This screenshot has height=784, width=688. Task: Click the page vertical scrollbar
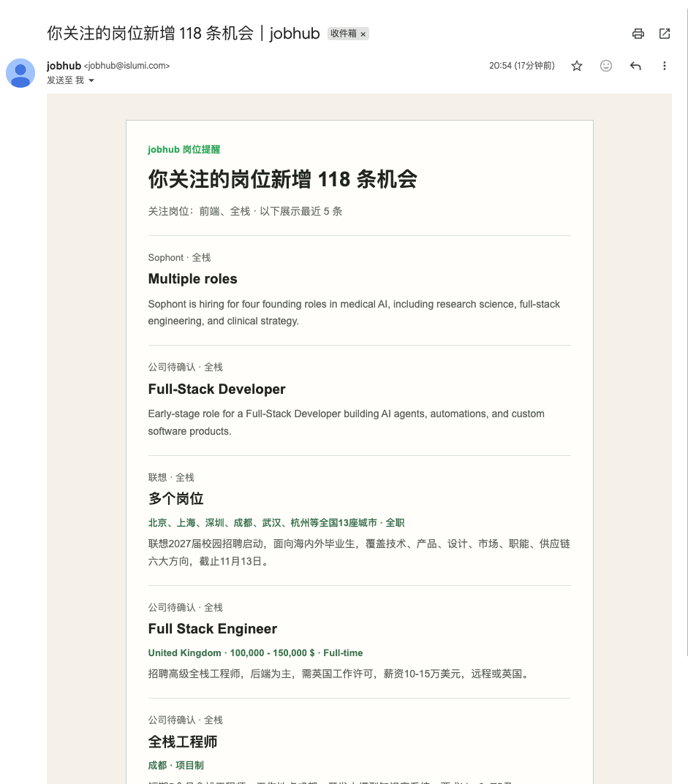687,330
